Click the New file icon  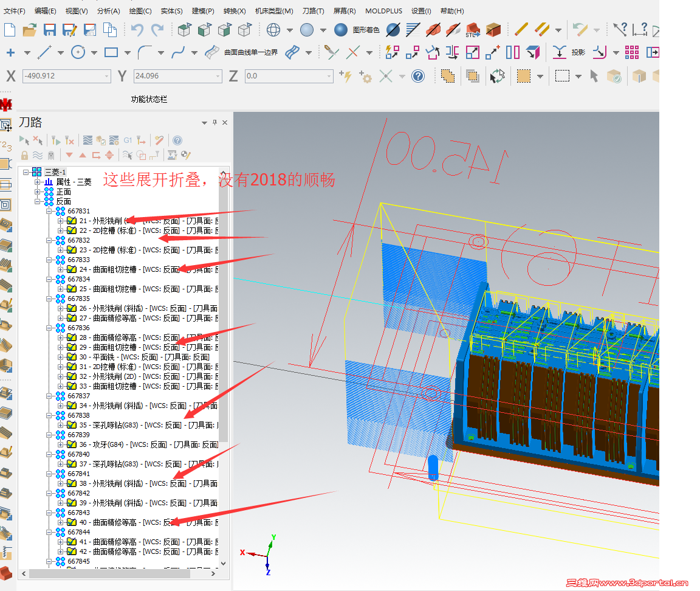9,30
